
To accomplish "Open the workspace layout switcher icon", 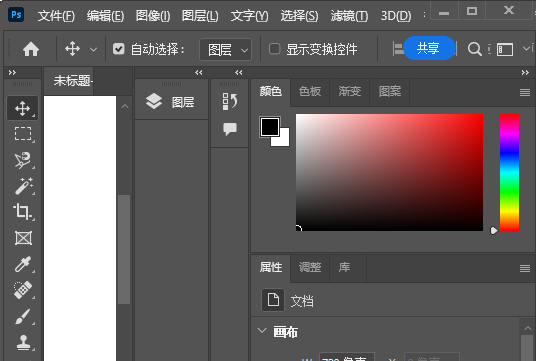I will [505, 50].
